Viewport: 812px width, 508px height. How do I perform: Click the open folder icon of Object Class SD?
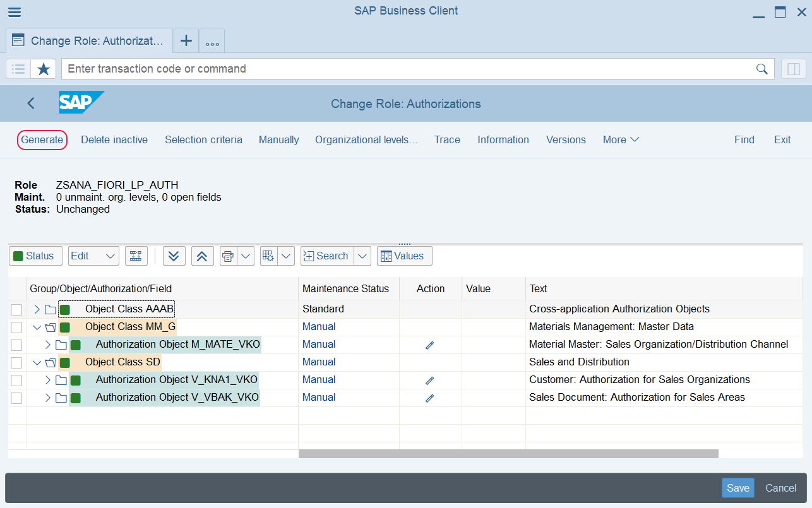pyautogui.click(x=51, y=363)
